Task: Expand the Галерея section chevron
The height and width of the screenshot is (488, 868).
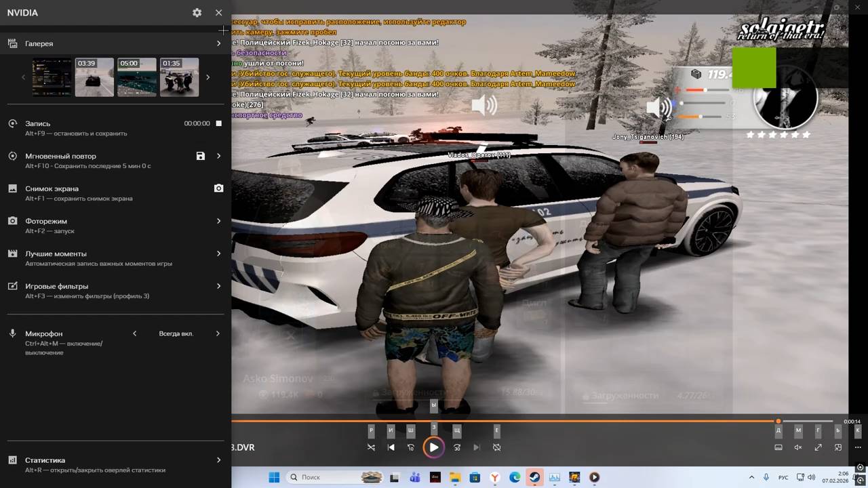Action: 218,43
